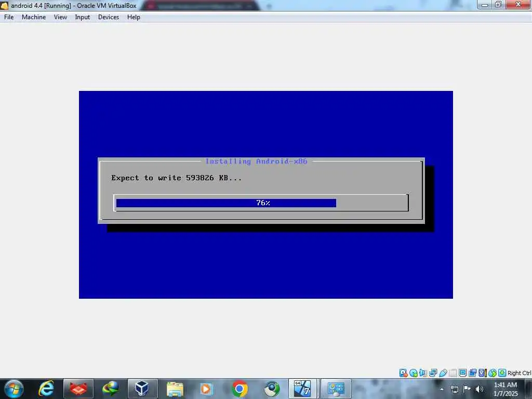This screenshot has width=532, height=399.
Task: Click the mouse integration status icon
Action: coord(493,373)
